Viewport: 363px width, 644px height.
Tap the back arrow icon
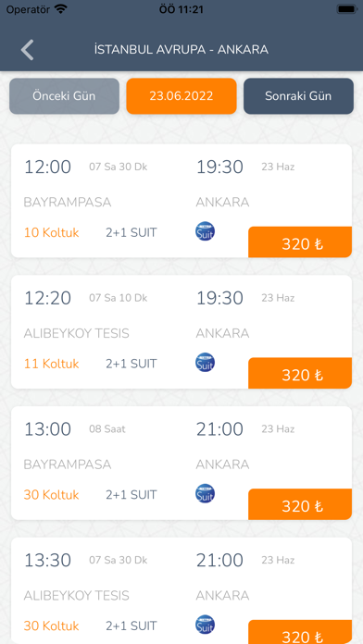click(x=27, y=51)
